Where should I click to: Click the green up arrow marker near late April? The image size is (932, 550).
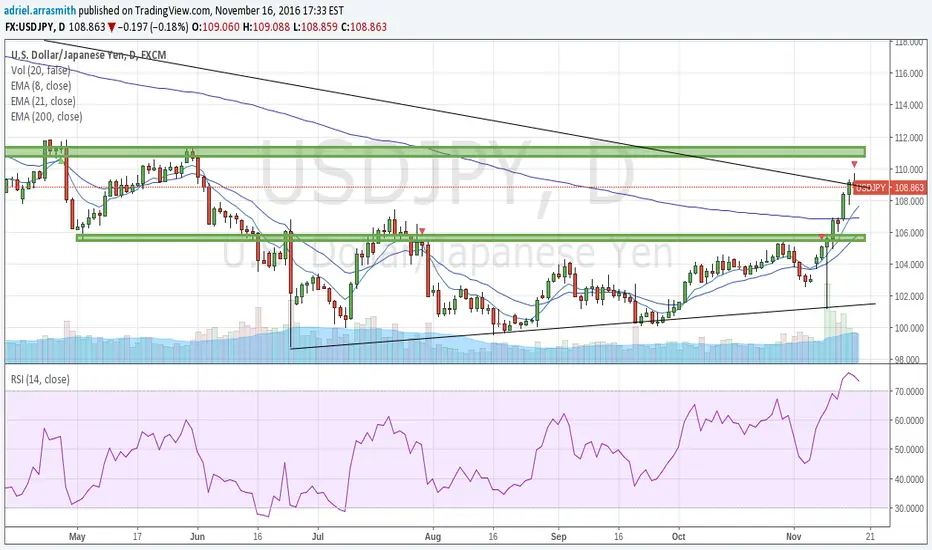pos(61,160)
